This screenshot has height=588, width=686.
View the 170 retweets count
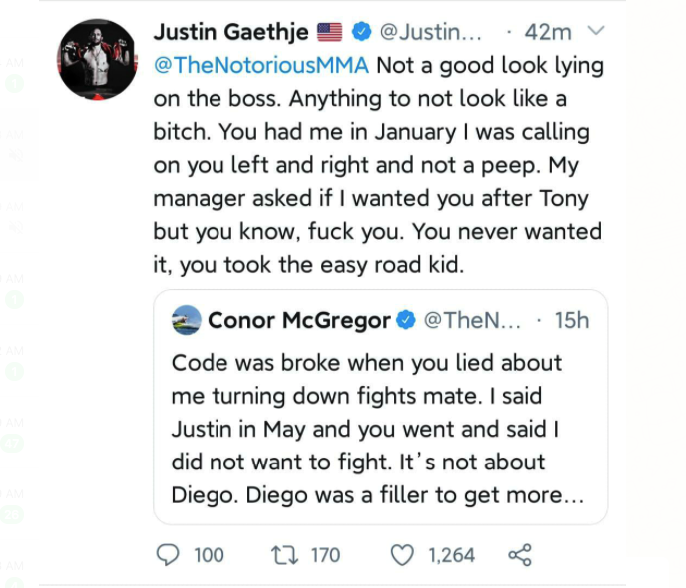[x=325, y=554]
